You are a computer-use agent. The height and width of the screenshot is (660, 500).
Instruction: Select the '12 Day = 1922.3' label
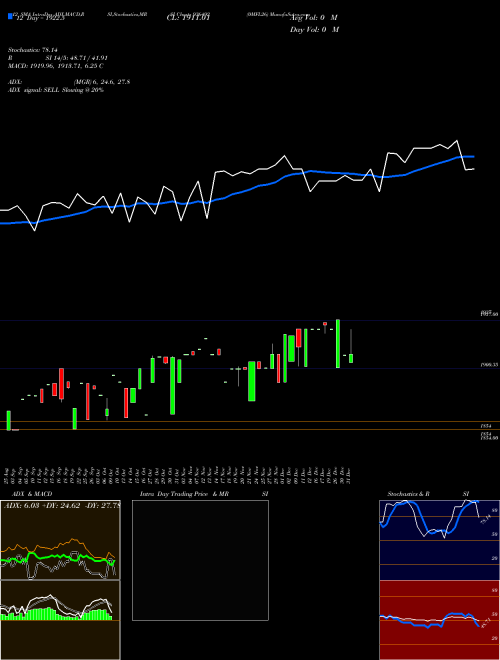[39, 18]
